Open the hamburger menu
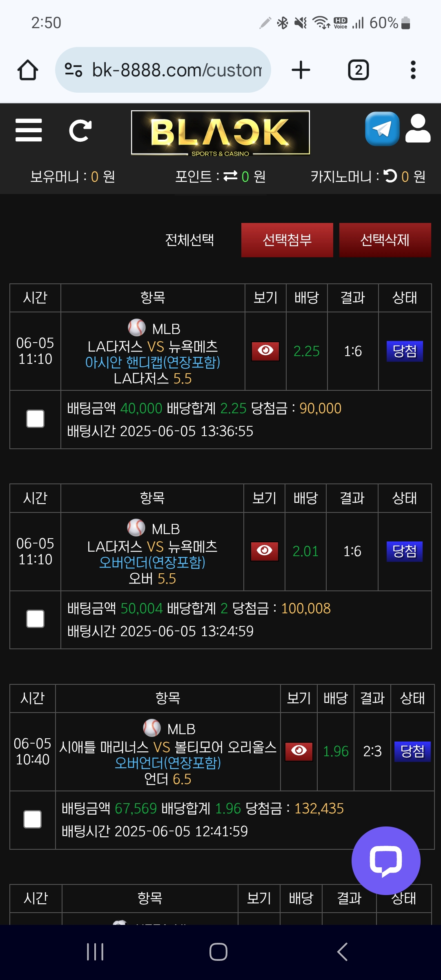441x980 pixels. click(29, 130)
